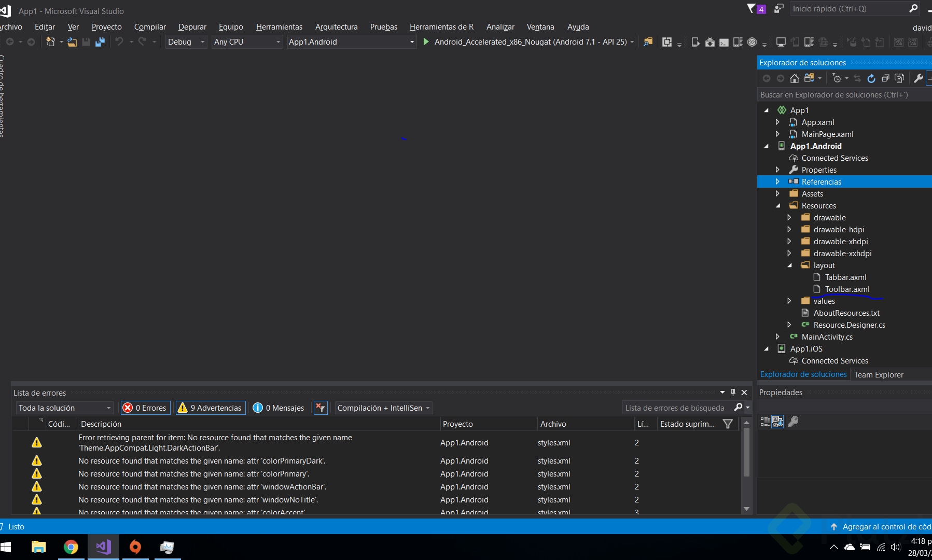Toggle the 9 Advertencias filter
Viewport: 932px width, 560px height.
pos(210,408)
